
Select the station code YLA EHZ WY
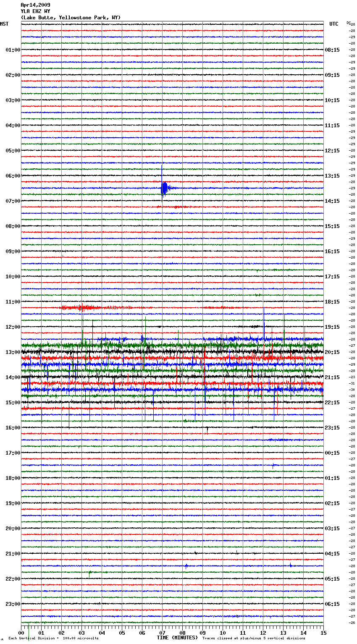pos(35,11)
